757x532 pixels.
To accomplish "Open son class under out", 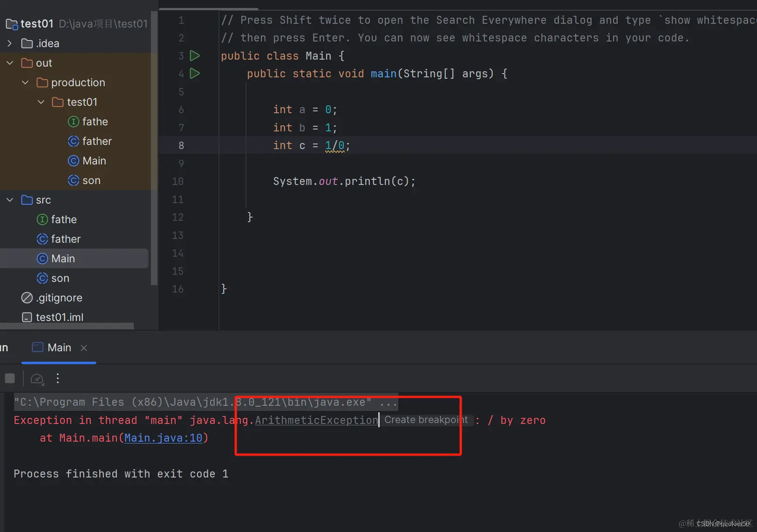I will tap(84, 180).
